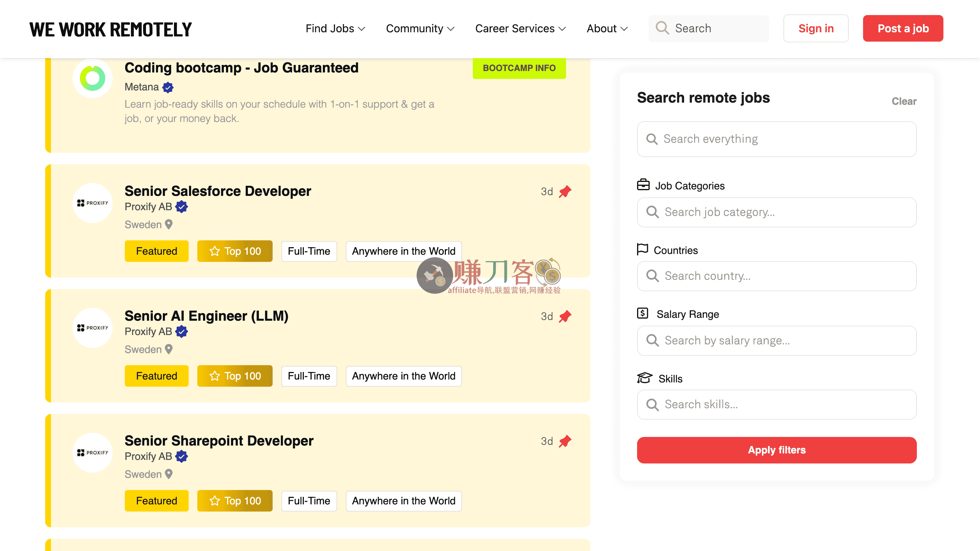
Task: Click the Post a job button
Action: (x=903, y=29)
